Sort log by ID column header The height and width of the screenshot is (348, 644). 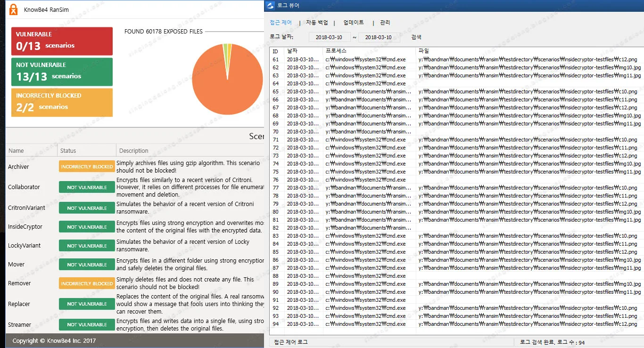click(277, 51)
